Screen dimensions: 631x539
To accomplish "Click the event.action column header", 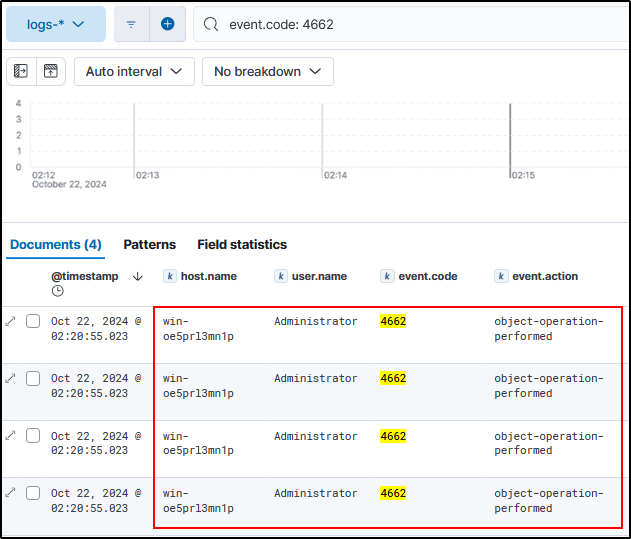I will (544, 276).
